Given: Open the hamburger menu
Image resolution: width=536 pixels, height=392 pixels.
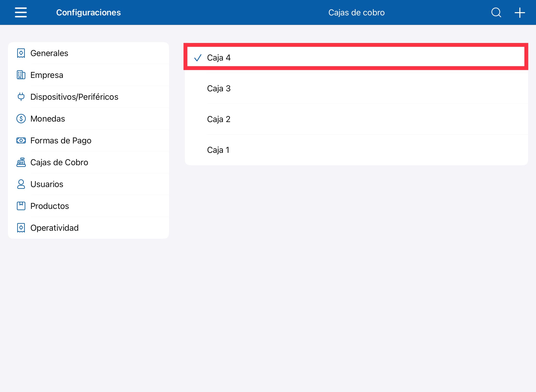Looking at the screenshot, I should [x=21, y=12].
